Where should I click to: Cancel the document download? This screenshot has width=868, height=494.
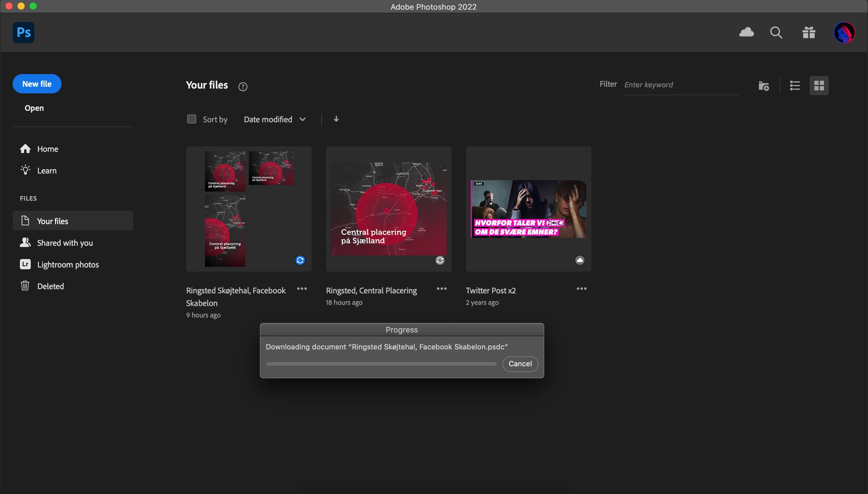point(520,364)
